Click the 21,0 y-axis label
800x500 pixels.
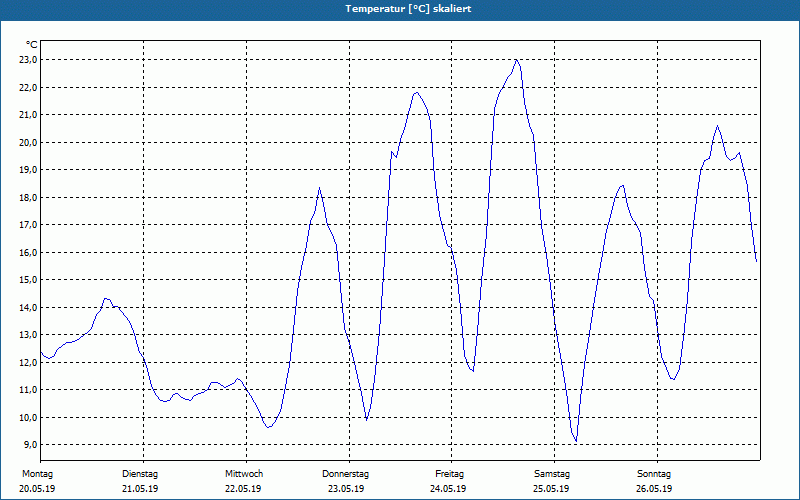pos(29,115)
